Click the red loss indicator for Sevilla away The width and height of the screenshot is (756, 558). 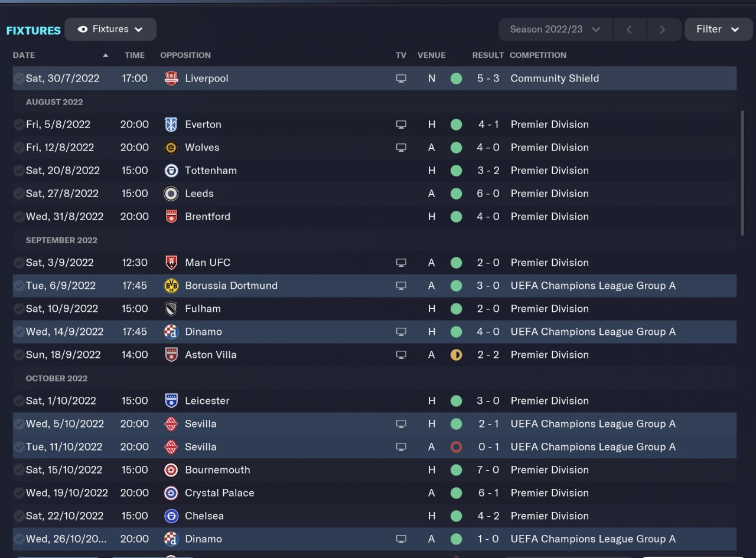coord(456,447)
